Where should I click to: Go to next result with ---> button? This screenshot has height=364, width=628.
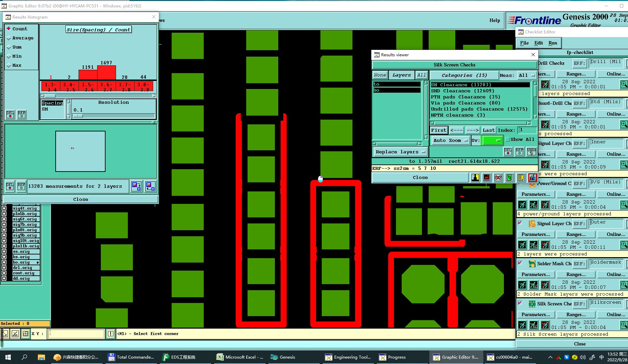(473, 130)
